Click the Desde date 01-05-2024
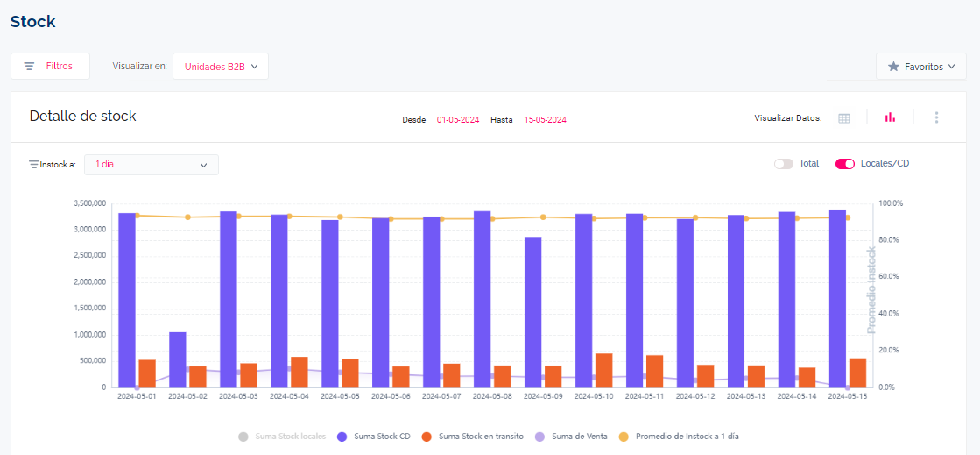 point(458,119)
